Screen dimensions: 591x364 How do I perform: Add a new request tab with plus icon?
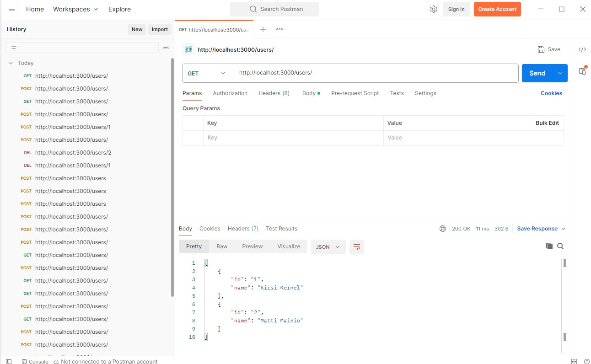coord(263,29)
